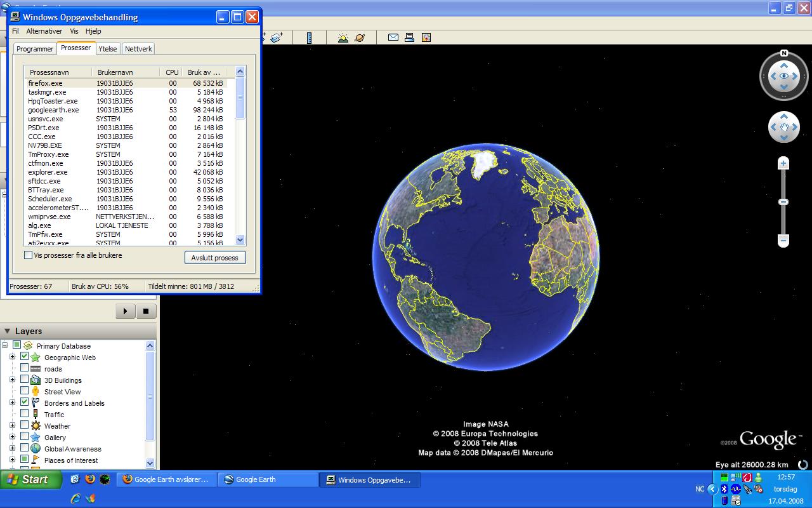This screenshot has height=508, width=812.
Task: Open Firefox 'Google Earth avslører' taskbar button
Action: point(166,479)
